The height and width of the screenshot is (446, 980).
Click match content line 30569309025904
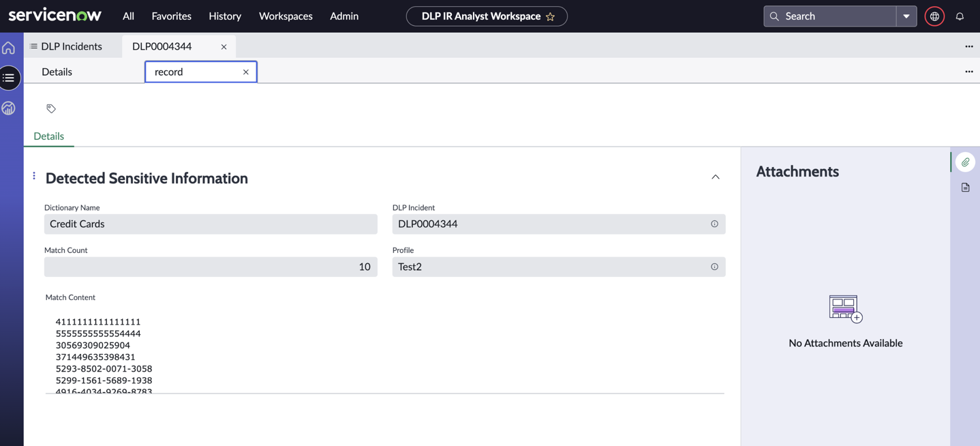pyautogui.click(x=93, y=345)
